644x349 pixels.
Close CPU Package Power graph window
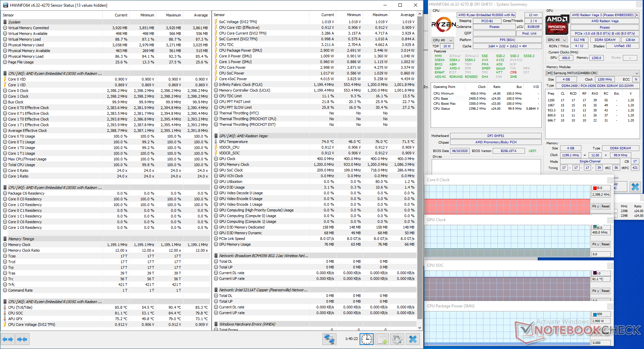(x=610, y=306)
